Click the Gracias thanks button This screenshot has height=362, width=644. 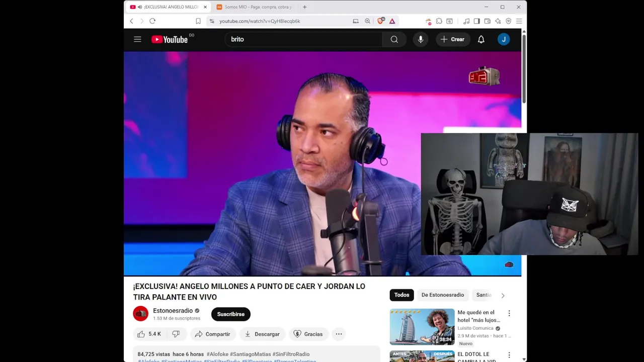[308, 334]
